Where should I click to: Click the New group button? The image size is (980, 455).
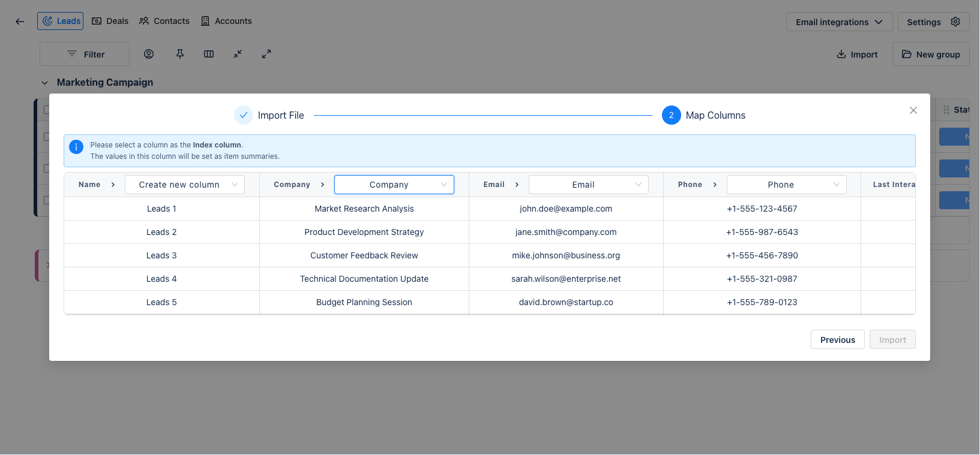pos(930,54)
